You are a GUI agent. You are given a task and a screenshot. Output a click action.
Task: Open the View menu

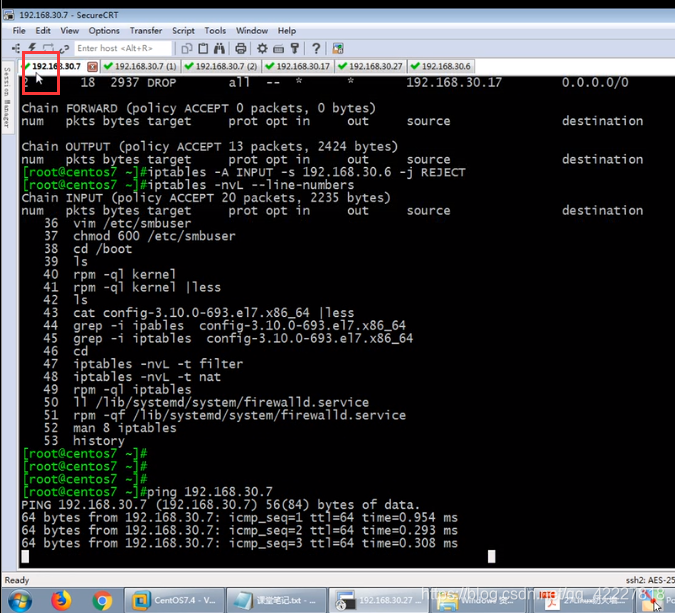(69, 31)
